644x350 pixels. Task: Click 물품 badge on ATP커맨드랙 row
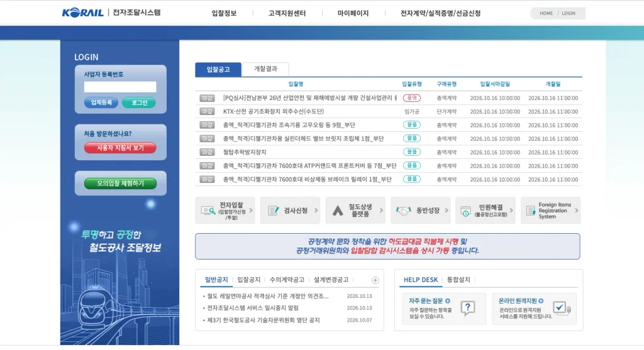pos(411,165)
